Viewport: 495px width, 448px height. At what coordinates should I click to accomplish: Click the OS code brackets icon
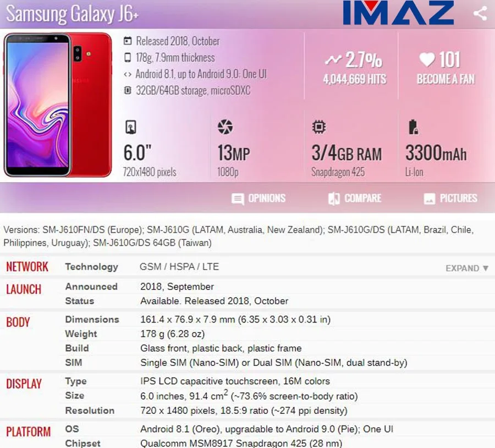click(x=128, y=74)
